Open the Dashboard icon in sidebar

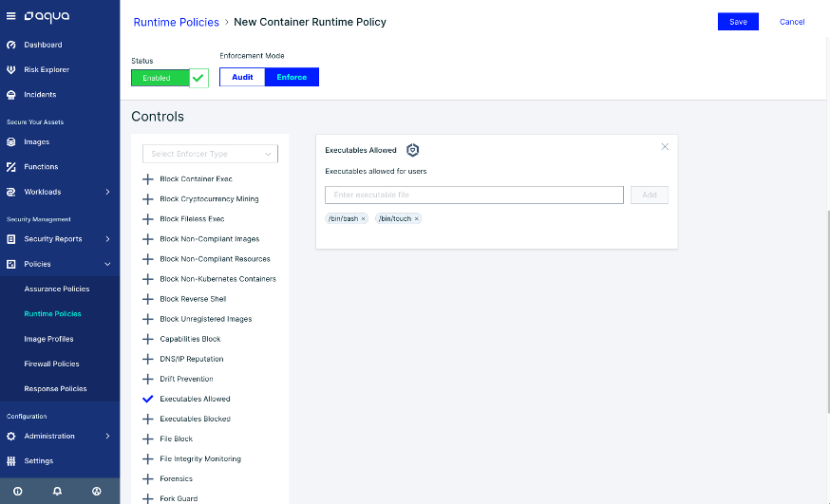click(x=11, y=45)
